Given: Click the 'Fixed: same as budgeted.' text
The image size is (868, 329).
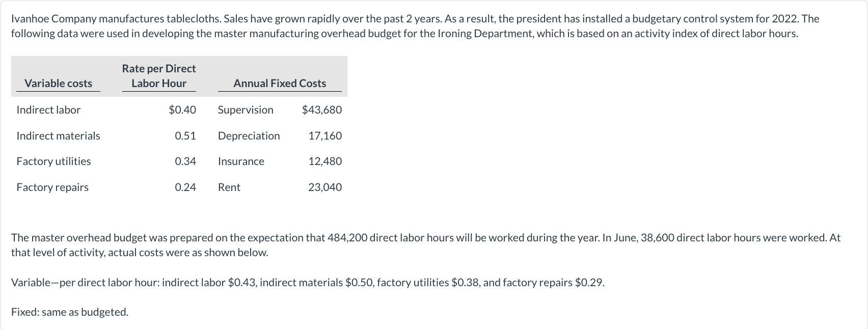Looking at the screenshot, I should coord(70,312).
